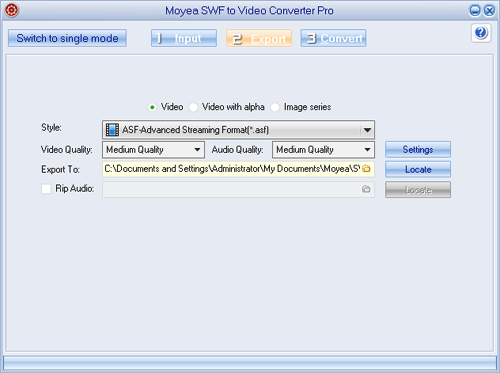500x373 pixels.
Task: Click the Settings button
Action: (x=418, y=149)
